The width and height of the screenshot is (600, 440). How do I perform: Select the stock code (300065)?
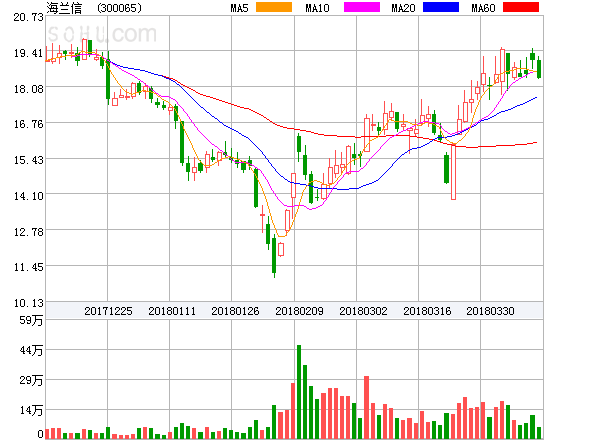click(x=119, y=8)
